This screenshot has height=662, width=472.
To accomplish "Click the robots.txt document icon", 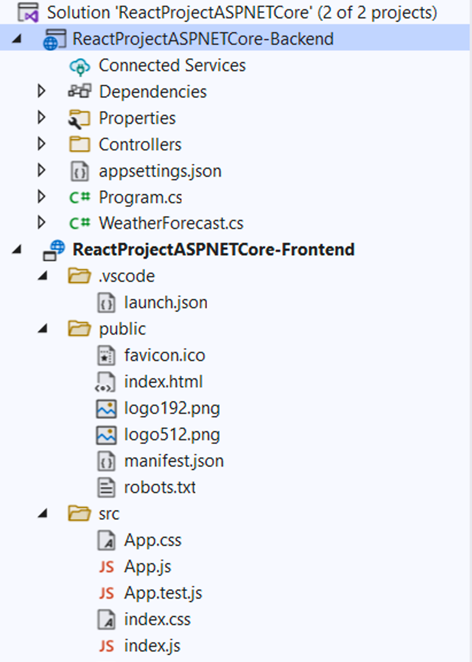I will click(x=106, y=488).
